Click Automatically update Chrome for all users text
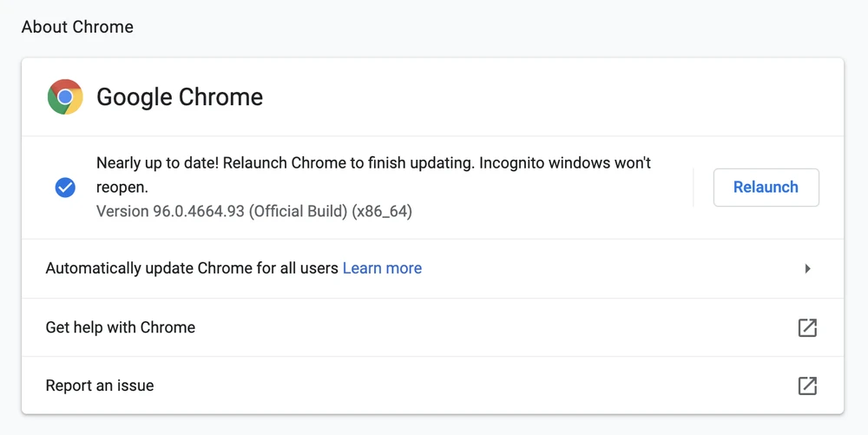The width and height of the screenshot is (868, 435). pyautogui.click(x=192, y=268)
